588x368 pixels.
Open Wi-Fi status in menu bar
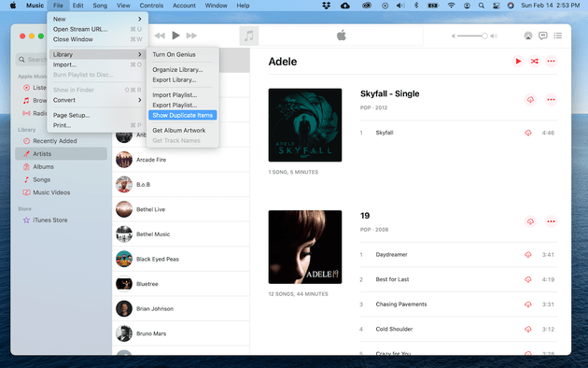451,6
